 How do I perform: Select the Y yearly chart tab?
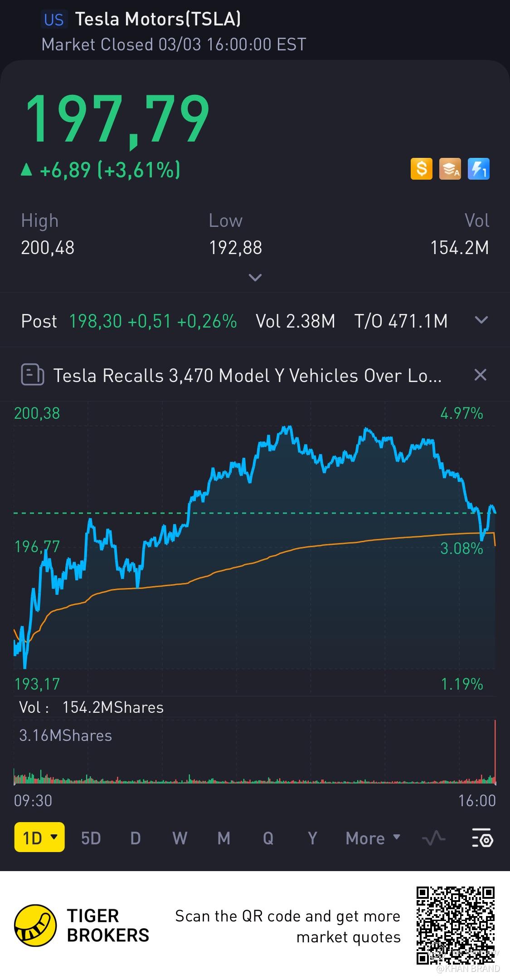312,838
